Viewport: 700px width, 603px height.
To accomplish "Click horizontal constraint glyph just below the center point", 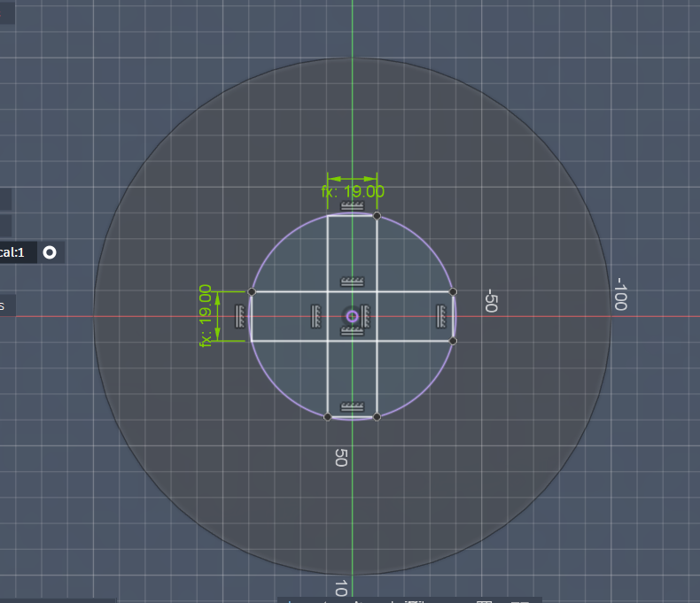I will [353, 330].
